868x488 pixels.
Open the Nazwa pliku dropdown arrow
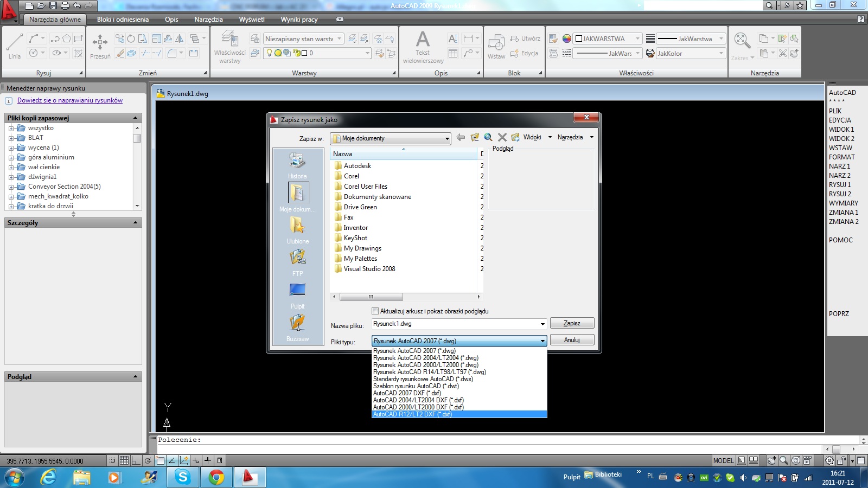pos(542,324)
